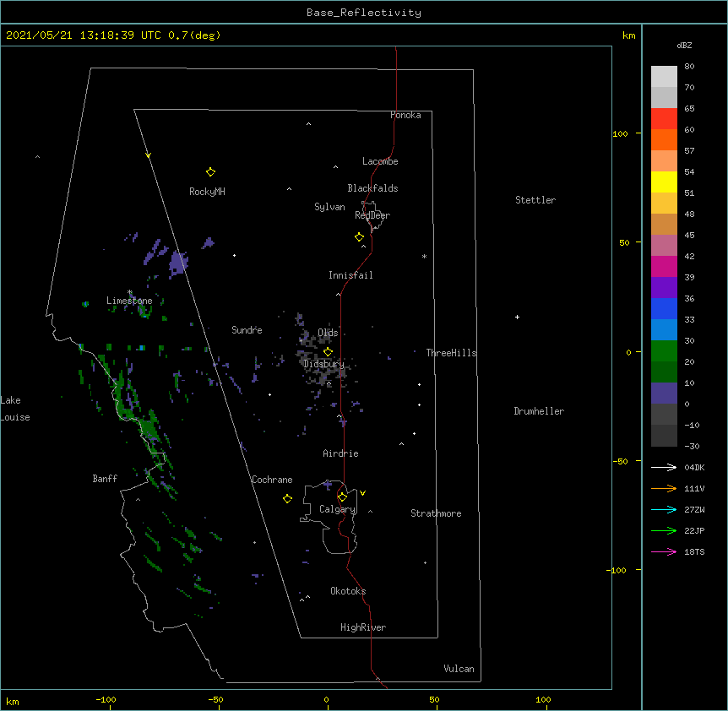This screenshot has width=728, height=711.
Task: Click the RedDeer city label
Action: point(372,215)
